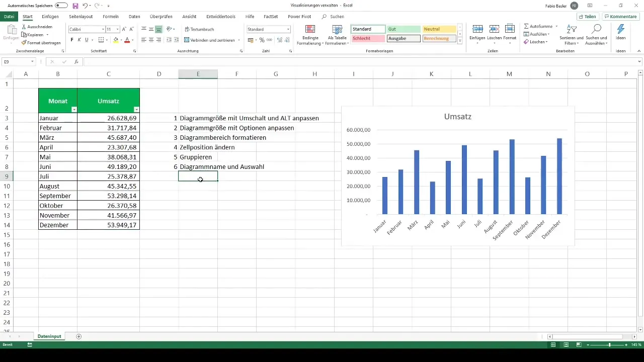Click the Teilen button
Image resolution: width=644 pixels, height=362 pixels.
coord(587,17)
